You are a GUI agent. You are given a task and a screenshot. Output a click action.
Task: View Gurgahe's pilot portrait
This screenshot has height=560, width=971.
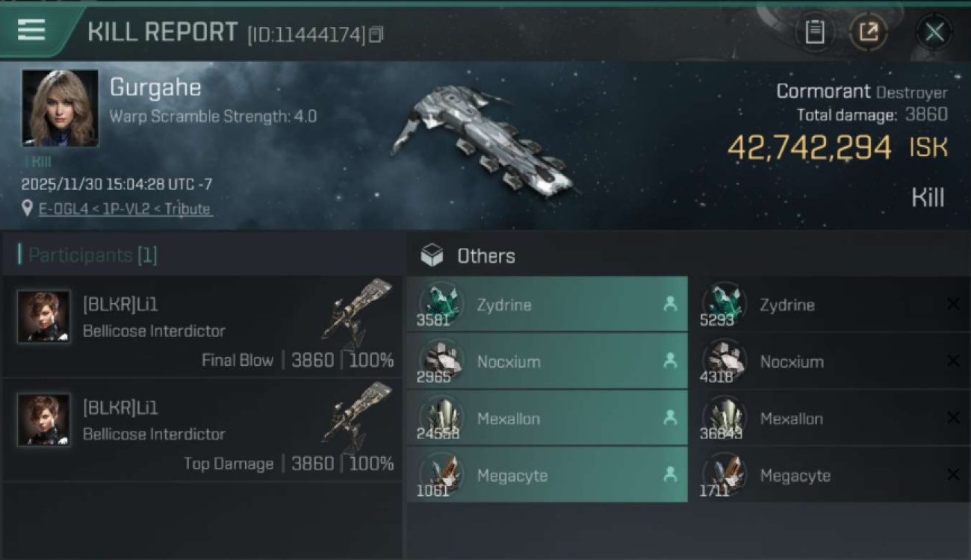(60, 108)
